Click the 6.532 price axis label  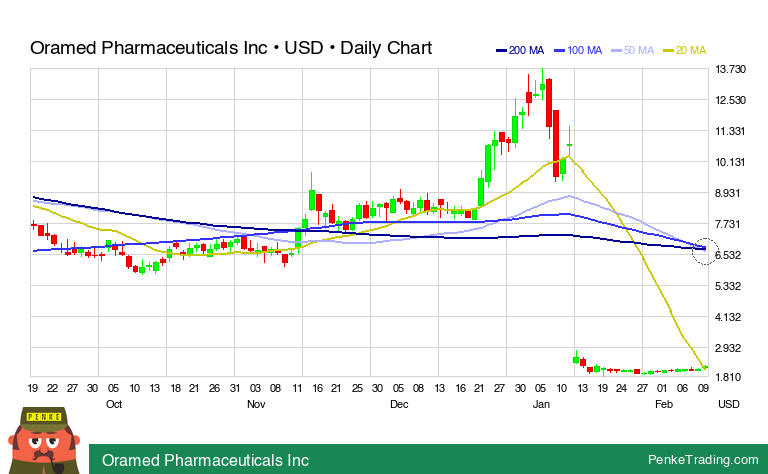pos(728,255)
